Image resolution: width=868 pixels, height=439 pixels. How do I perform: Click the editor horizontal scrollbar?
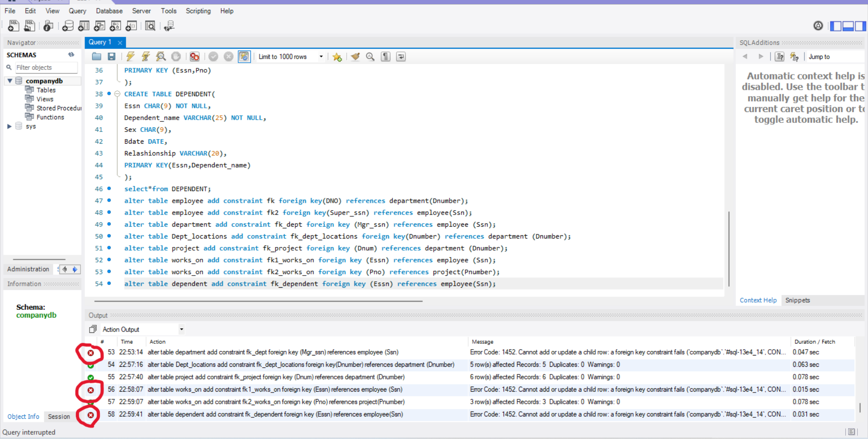tap(258, 301)
